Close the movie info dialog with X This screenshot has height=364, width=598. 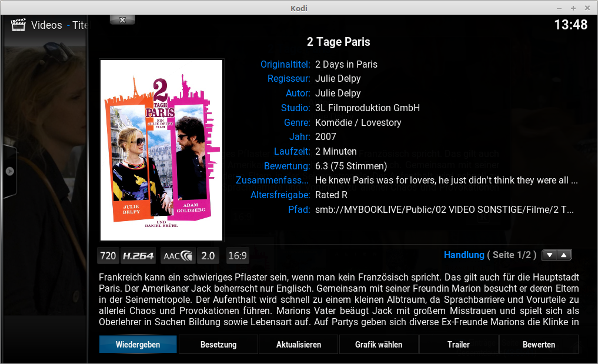coord(122,20)
